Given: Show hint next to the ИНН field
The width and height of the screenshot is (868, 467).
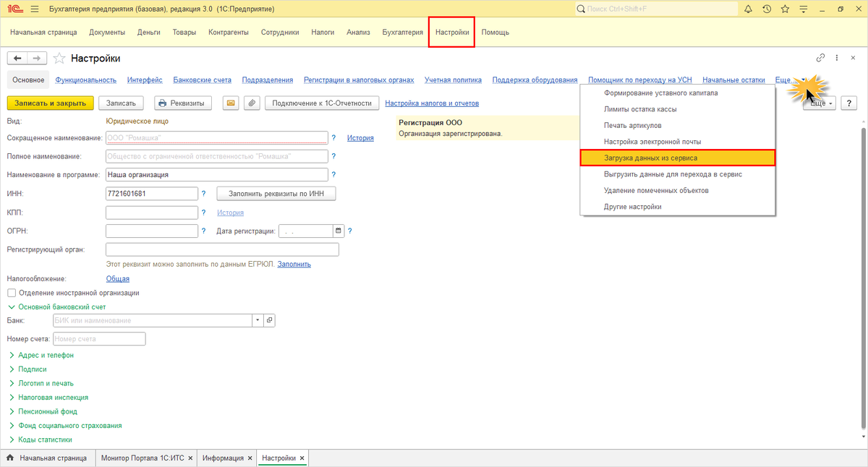Looking at the screenshot, I should click(204, 194).
